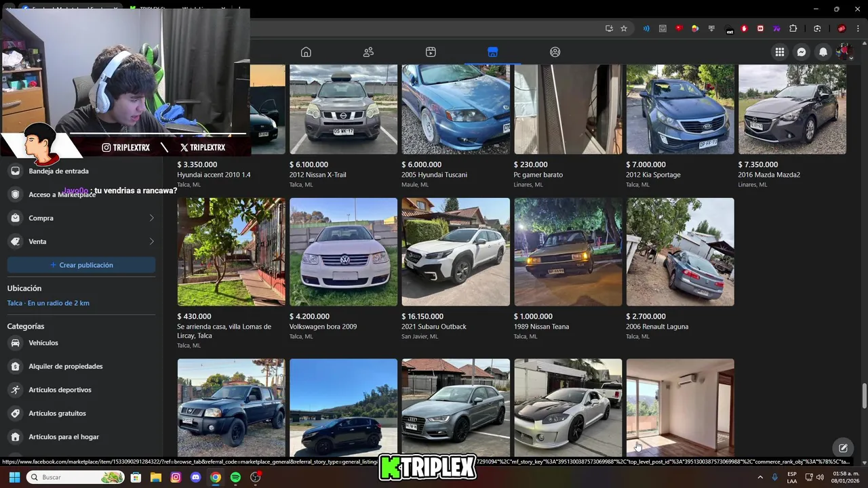Image resolution: width=868 pixels, height=488 pixels.
Task: Open Spotify from taskbar
Action: click(x=235, y=477)
